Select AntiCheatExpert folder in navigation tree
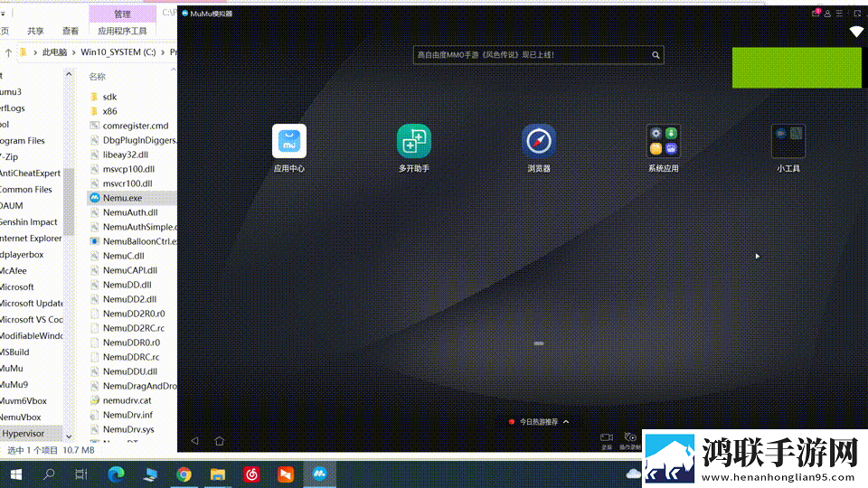Viewport: 868px width, 488px height. tap(31, 174)
